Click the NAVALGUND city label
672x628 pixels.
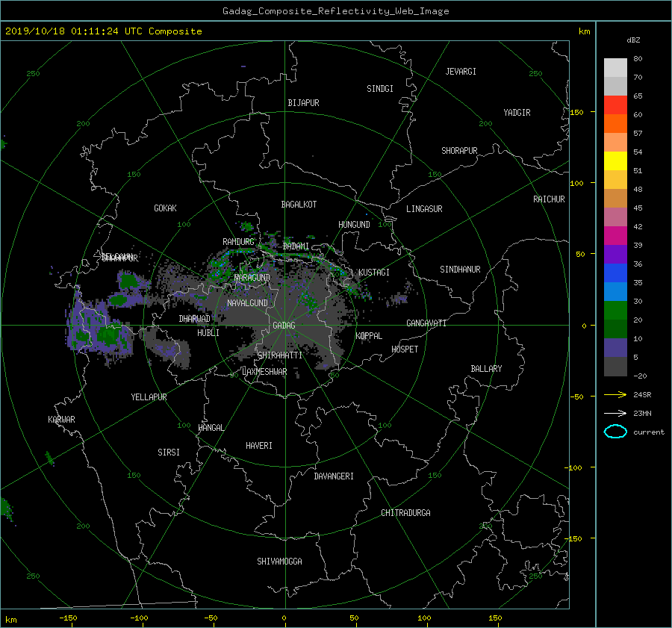(x=247, y=303)
